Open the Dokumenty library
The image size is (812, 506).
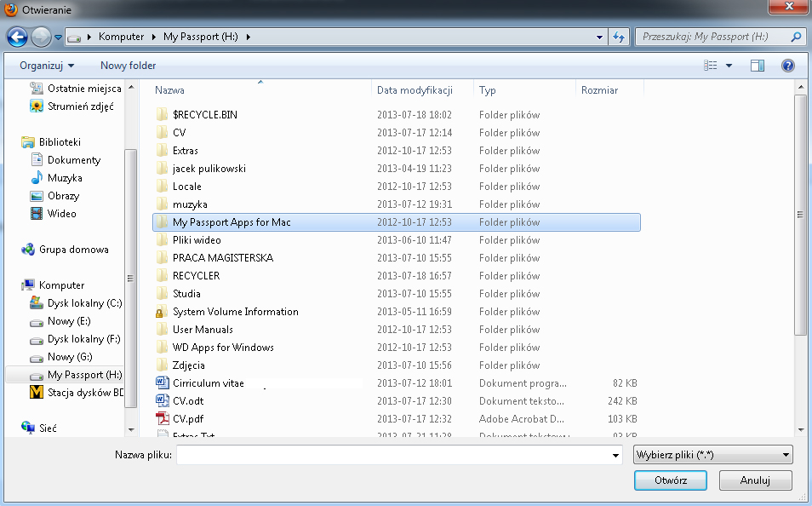point(66,159)
